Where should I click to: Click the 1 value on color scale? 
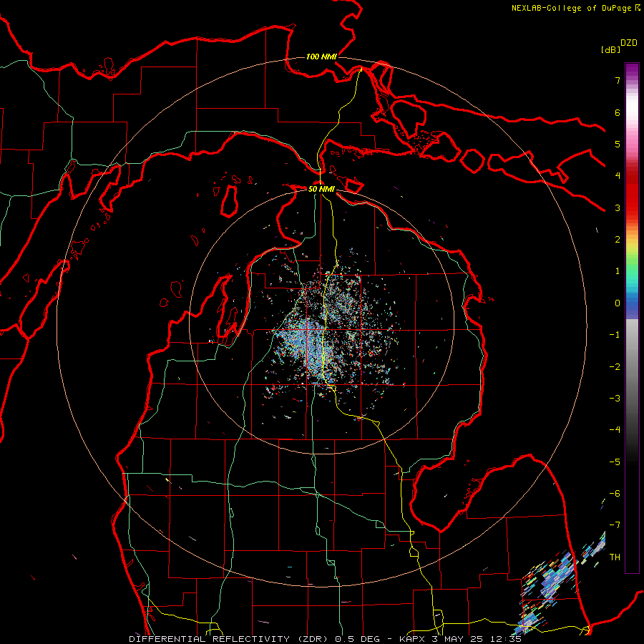618,271
